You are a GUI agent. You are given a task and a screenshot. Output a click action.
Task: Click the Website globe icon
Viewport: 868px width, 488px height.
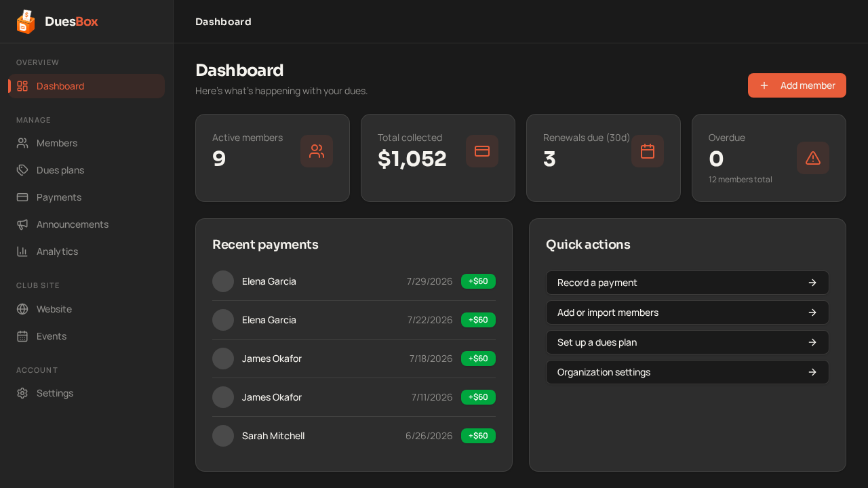click(x=22, y=309)
